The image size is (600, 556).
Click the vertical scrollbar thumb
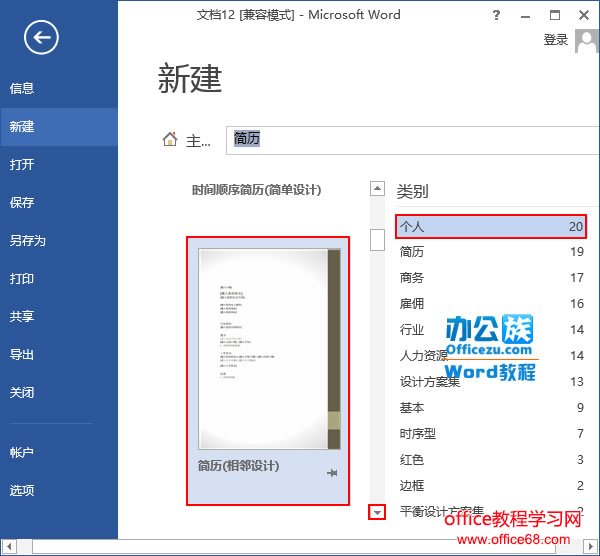click(377, 240)
